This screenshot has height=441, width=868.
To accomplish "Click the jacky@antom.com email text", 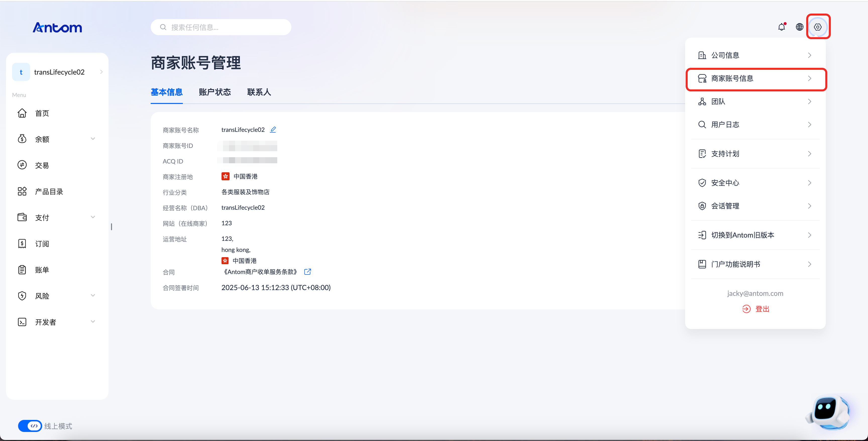I will pyautogui.click(x=755, y=293).
